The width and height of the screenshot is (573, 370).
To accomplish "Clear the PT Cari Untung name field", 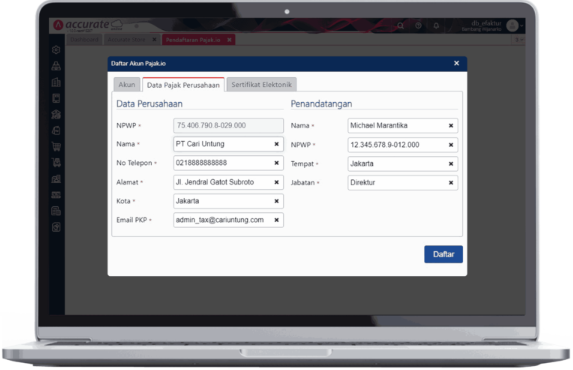I will [277, 144].
